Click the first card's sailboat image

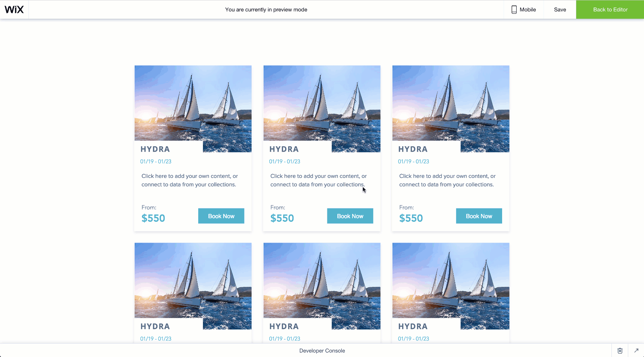pos(193,104)
